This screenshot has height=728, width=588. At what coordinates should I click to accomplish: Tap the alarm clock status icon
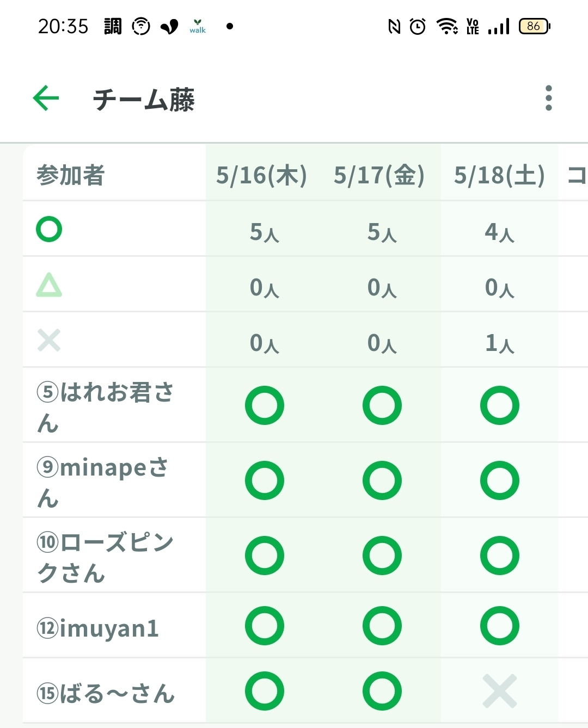click(418, 26)
